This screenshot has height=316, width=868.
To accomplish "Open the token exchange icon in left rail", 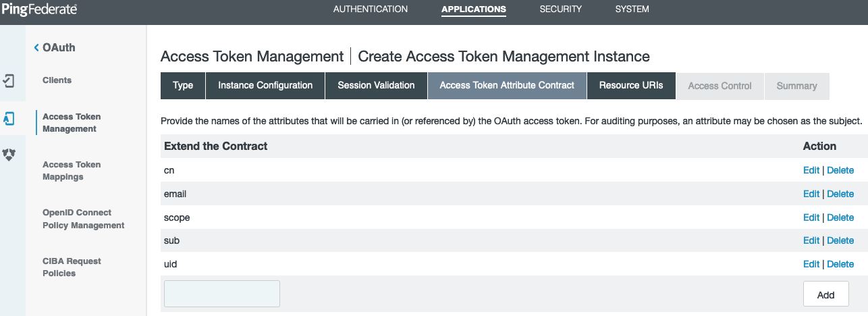I will click(9, 155).
